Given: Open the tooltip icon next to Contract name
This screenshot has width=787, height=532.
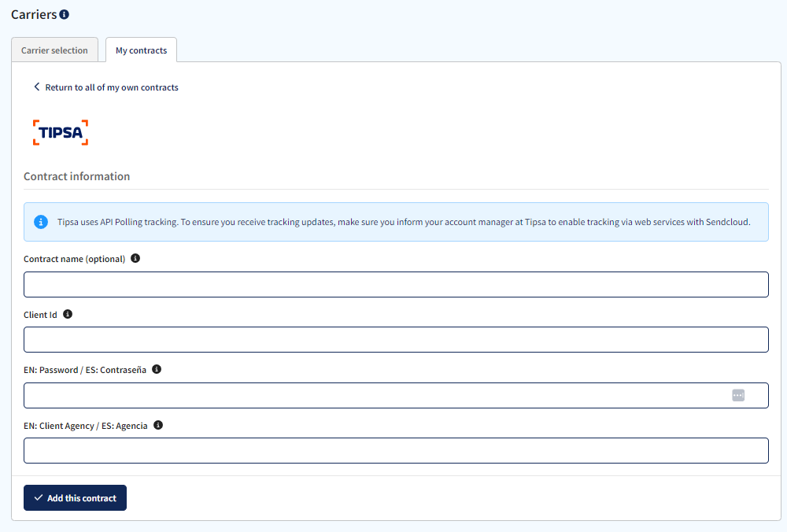Looking at the screenshot, I should click(135, 257).
